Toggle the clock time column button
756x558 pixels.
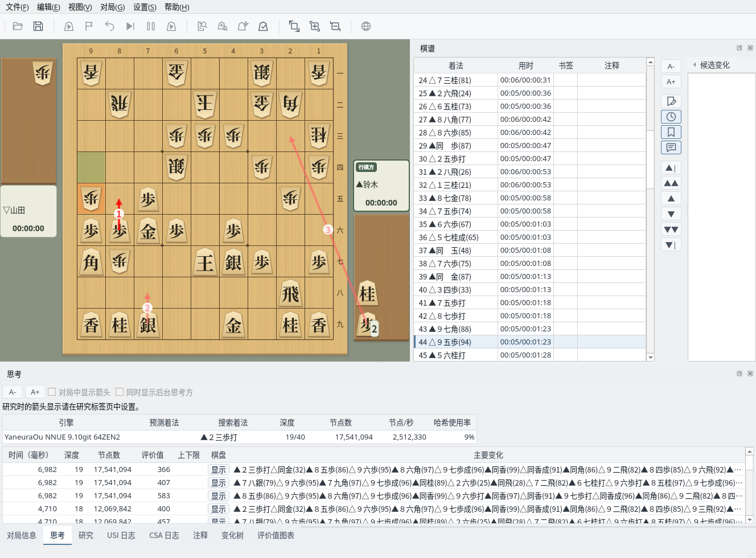(671, 117)
